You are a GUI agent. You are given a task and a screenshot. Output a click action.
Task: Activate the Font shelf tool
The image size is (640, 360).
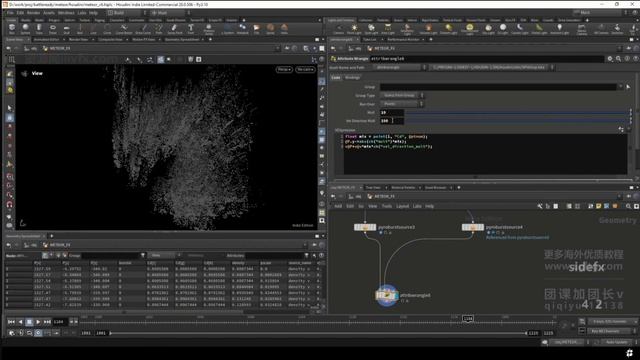coord(191,29)
